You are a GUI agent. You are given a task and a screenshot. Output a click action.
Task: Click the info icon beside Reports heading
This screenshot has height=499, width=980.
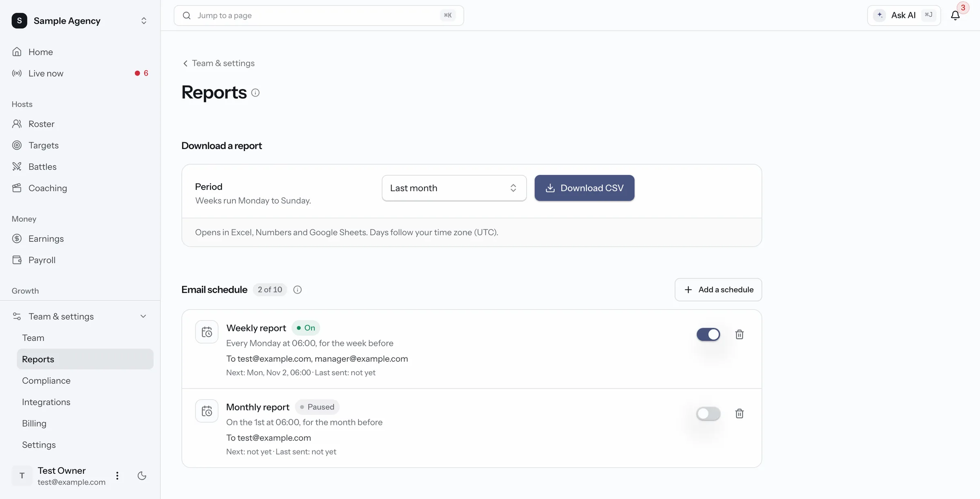[x=255, y=93]
